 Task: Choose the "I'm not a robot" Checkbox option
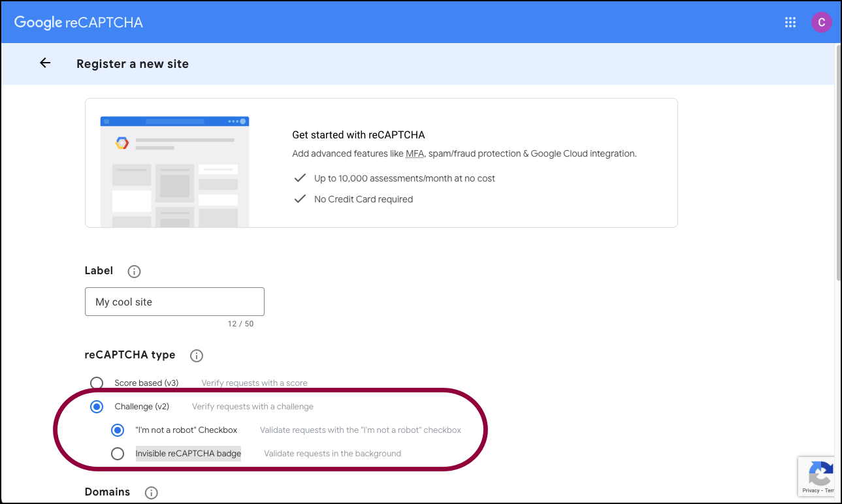118,430
